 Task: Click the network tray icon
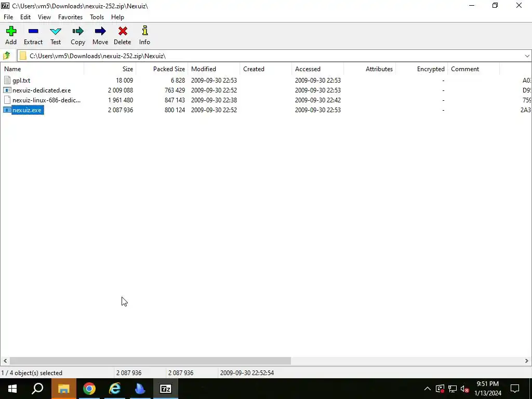click(x=453, y=389)
